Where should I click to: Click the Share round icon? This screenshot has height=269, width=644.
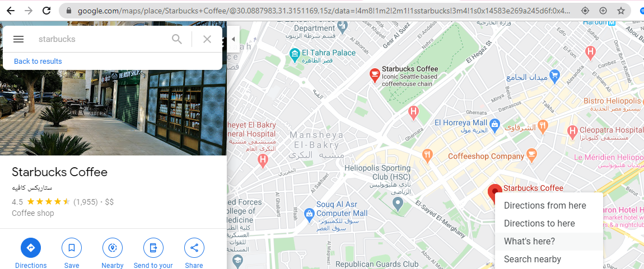pyautogui.click(x=194, y=248)
